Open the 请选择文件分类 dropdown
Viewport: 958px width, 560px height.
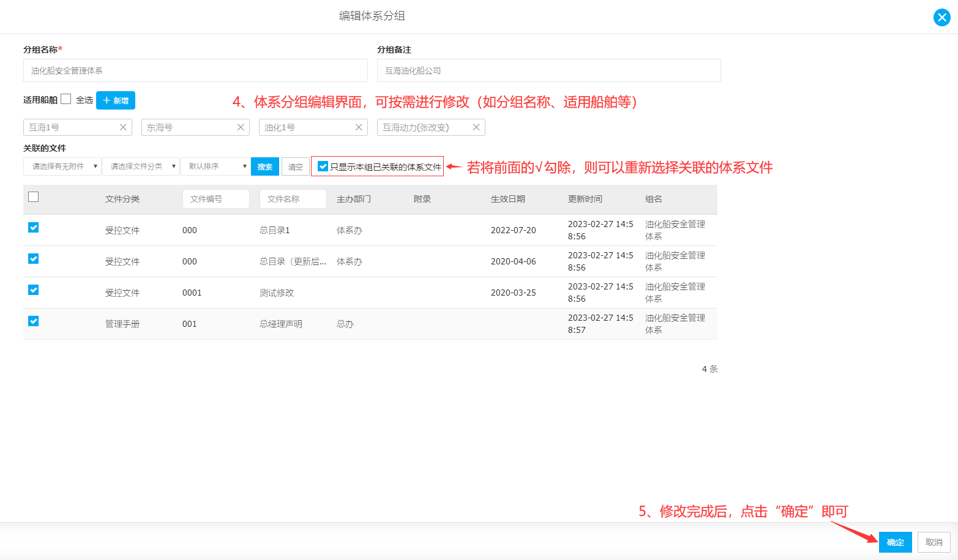141,166
